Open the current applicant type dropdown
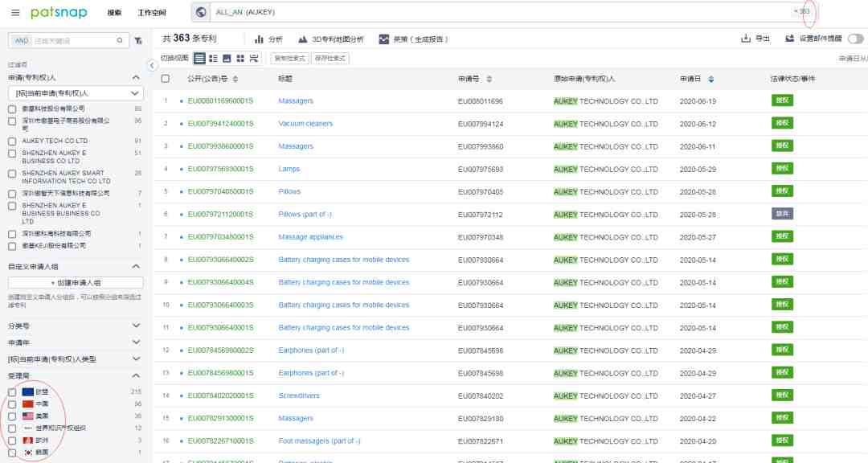This screenshot has height=463, width=868. point(76,93)
